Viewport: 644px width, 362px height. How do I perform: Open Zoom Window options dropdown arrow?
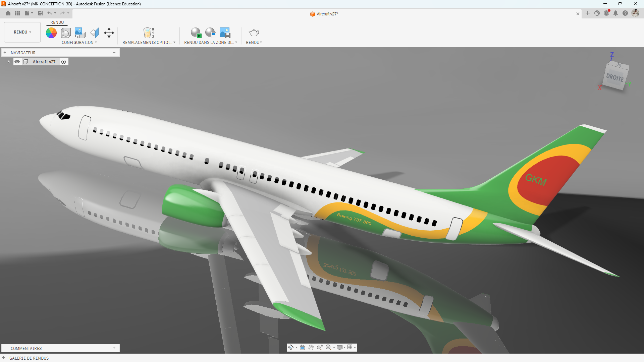coord(334,348)
